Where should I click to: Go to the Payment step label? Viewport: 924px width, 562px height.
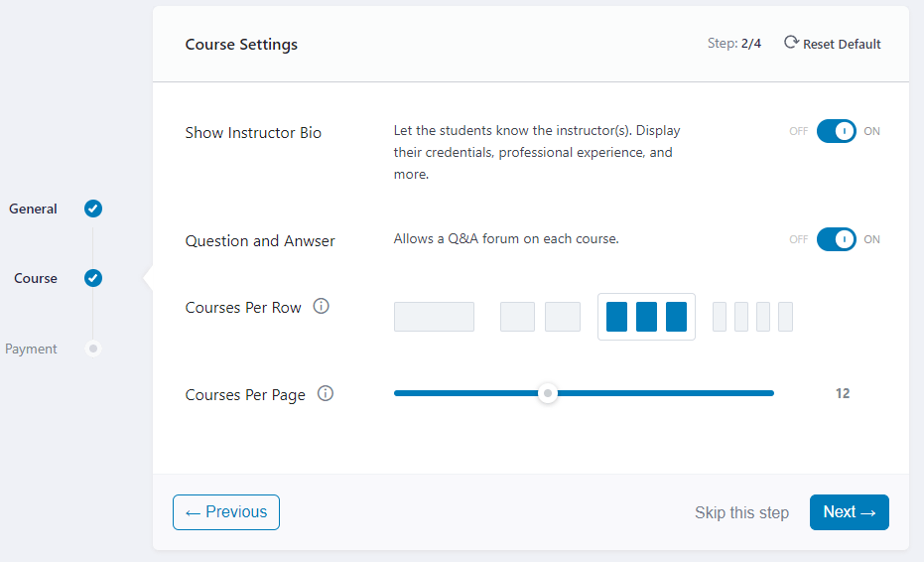[31, 350]
